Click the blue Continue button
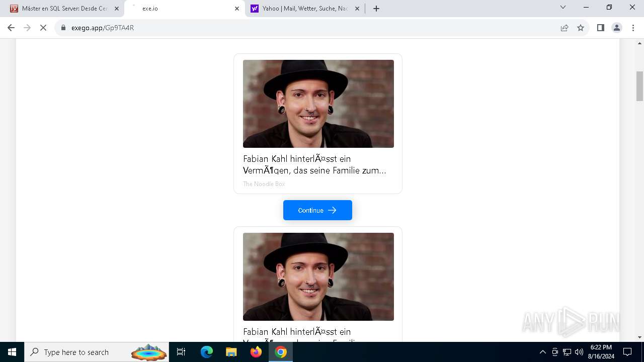 click(x=317, y=210)
